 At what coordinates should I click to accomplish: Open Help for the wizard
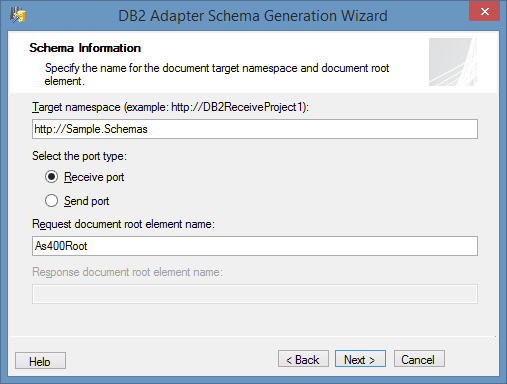pos(40,361)
